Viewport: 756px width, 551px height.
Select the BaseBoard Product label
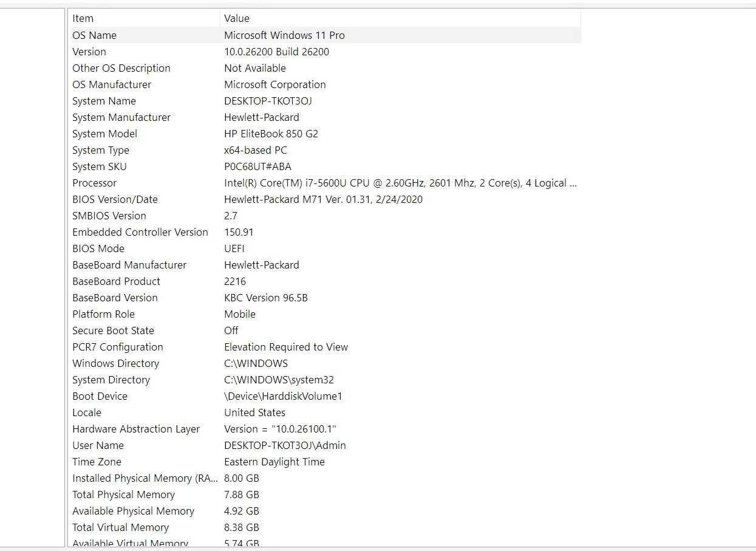click(x=116, y=281)
